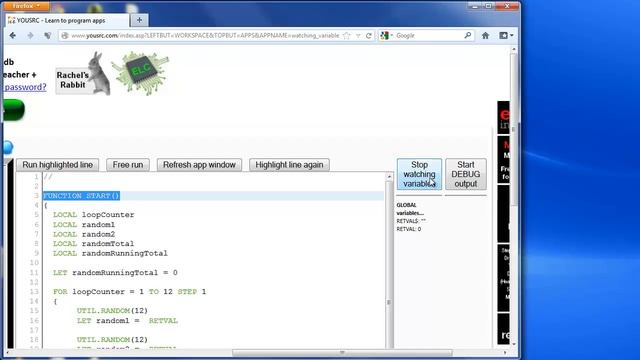The height and width of the screenshot is (360, 640).
Task: Click the page horizontal scrollbar thumb
Action: coord(342,352)
